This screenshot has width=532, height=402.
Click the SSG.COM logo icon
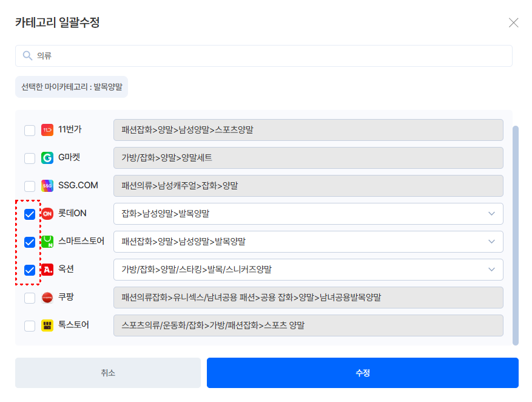point(47,186)
